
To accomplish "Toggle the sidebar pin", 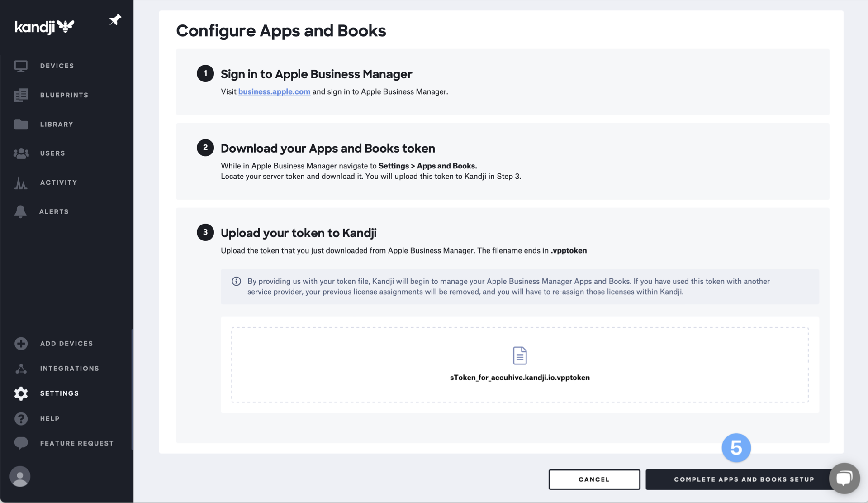I will point(115,19).
